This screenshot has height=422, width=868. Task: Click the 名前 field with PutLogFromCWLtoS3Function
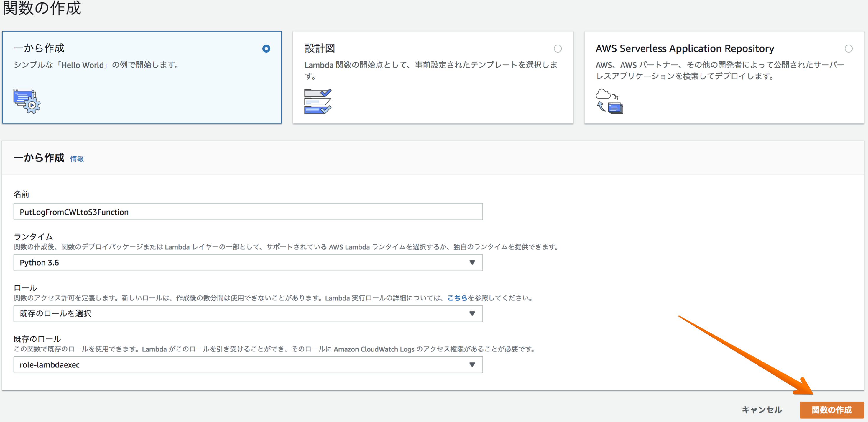click(x=248, y=212)
